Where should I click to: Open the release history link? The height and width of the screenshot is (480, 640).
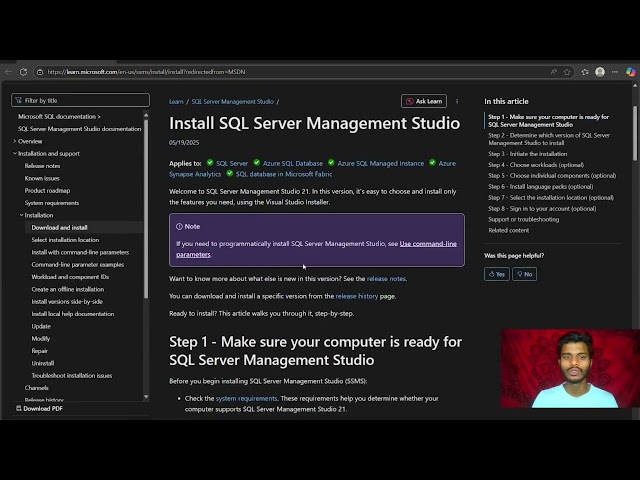[357, 296]
